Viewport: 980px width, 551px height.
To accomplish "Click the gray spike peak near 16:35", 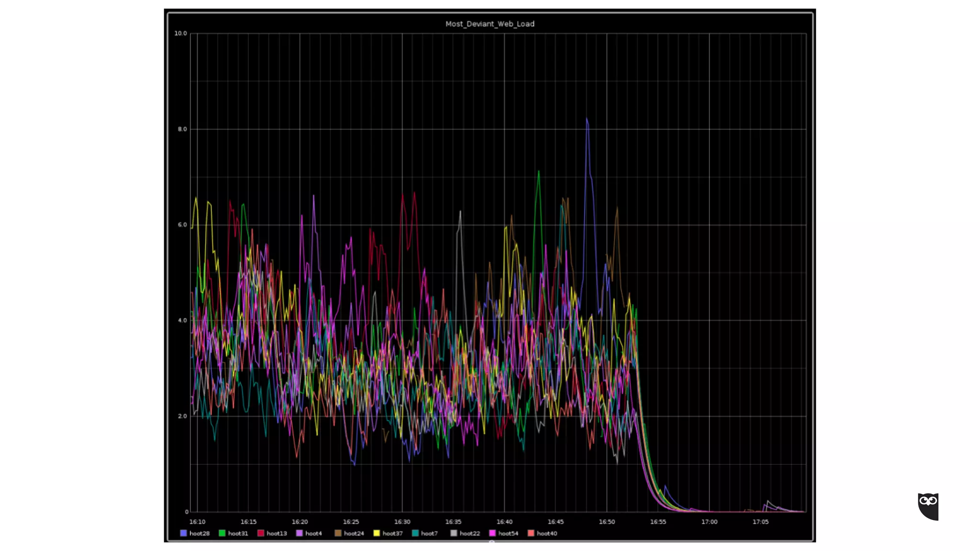I will click(460, 211).
